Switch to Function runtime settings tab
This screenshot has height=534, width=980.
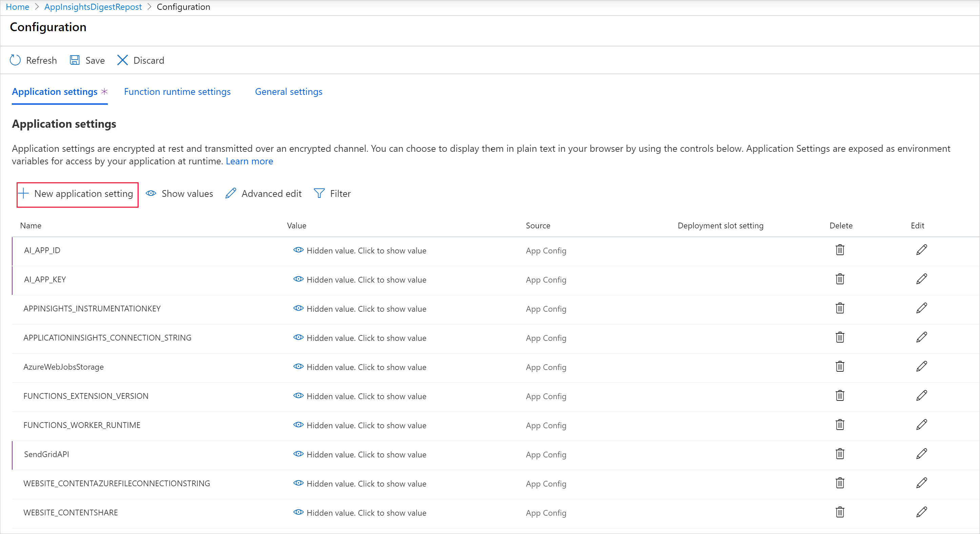tap(177, 92)
